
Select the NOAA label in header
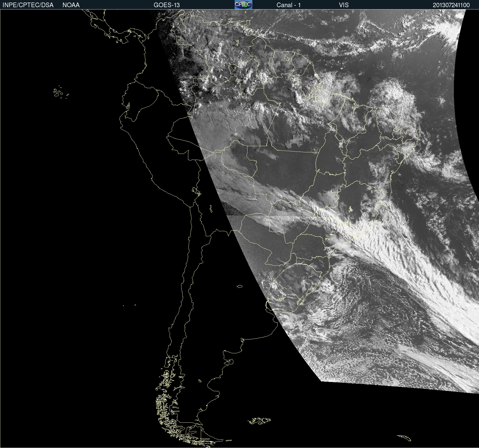(71, 5)
